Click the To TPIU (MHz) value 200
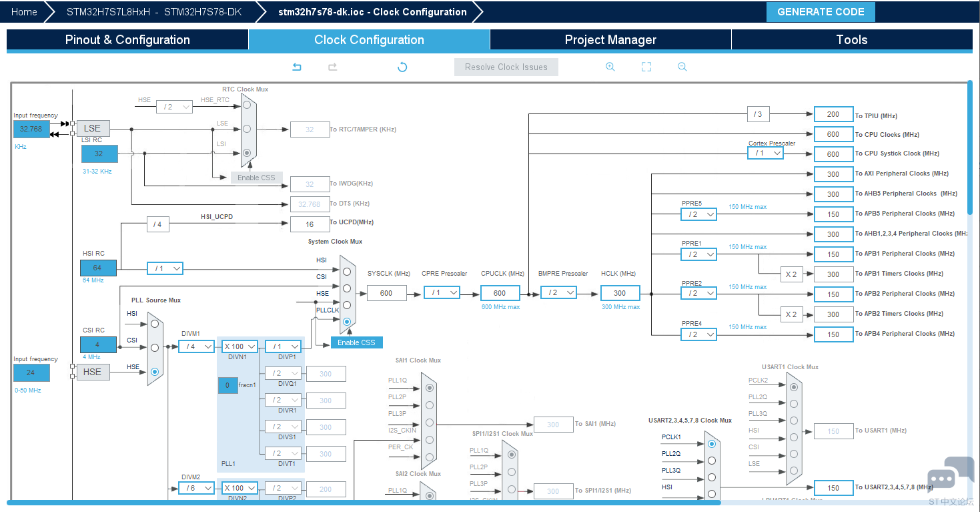 (x=833, y=114)
